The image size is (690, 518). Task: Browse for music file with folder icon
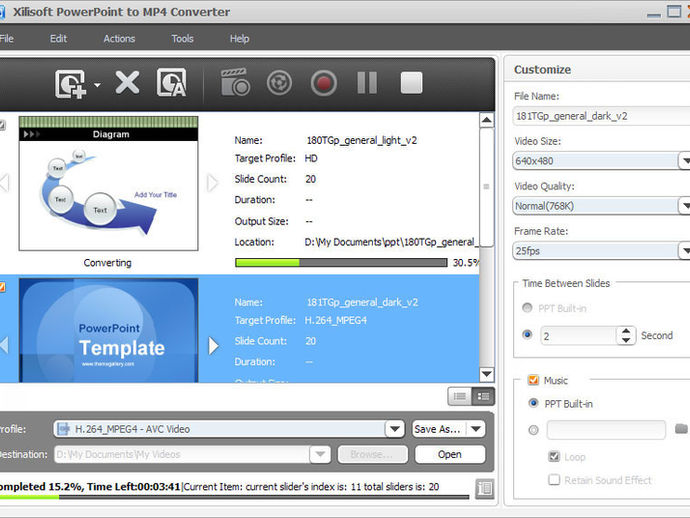click(681, 428)
